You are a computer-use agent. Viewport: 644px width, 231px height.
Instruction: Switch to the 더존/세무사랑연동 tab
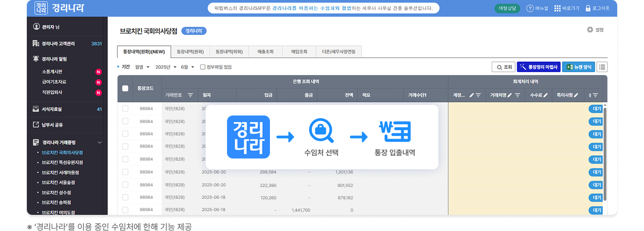coord(339,52)
